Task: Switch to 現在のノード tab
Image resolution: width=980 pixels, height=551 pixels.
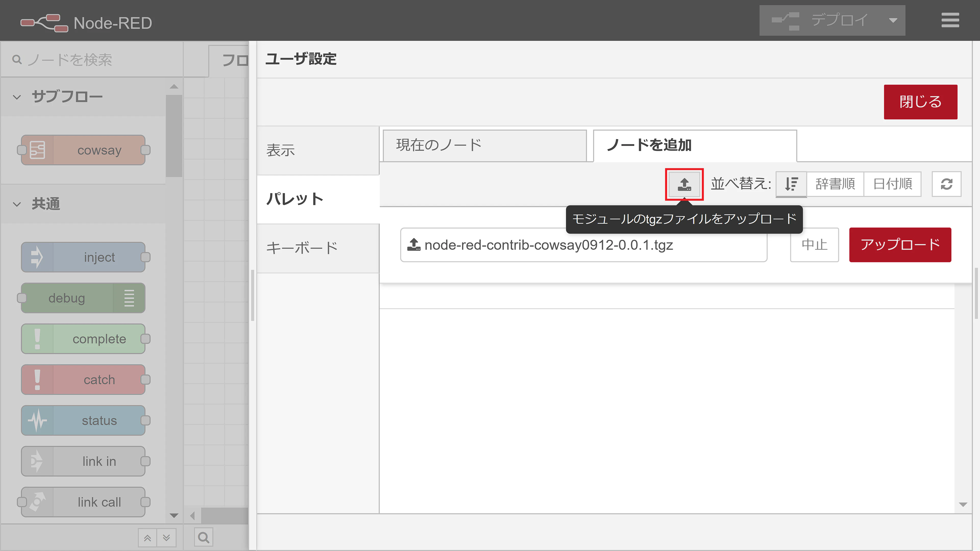Action: click(485, 145)
